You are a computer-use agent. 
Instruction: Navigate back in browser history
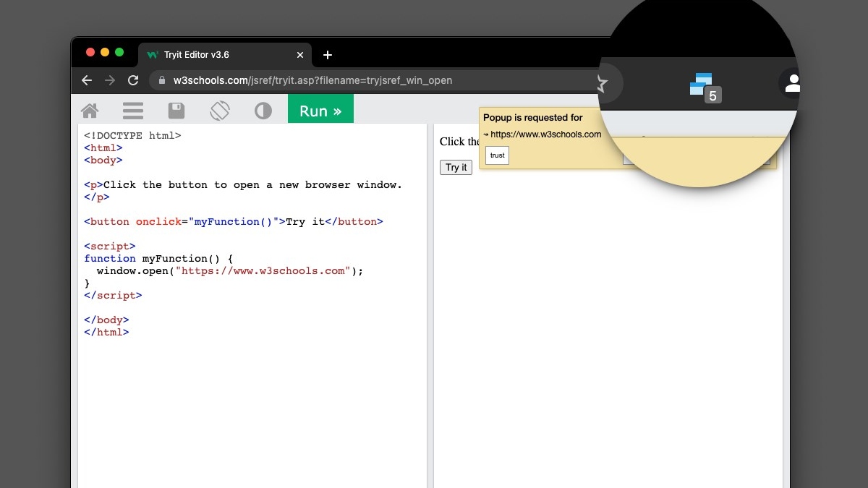pyautogui.click(x=87, y=80)
